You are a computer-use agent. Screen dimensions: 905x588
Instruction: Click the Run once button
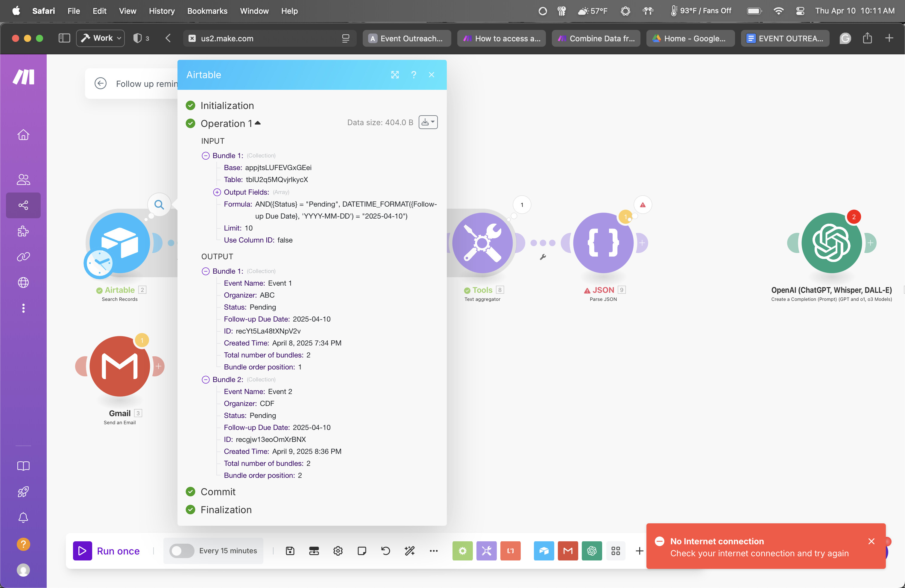107,551
